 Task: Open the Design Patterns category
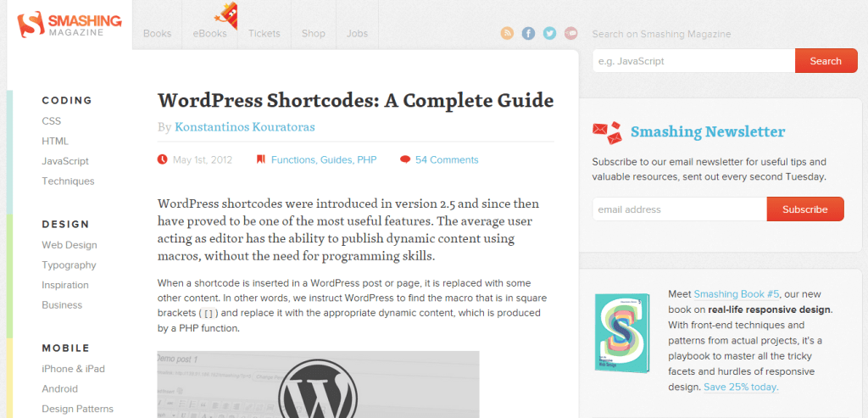pos(77,409)
